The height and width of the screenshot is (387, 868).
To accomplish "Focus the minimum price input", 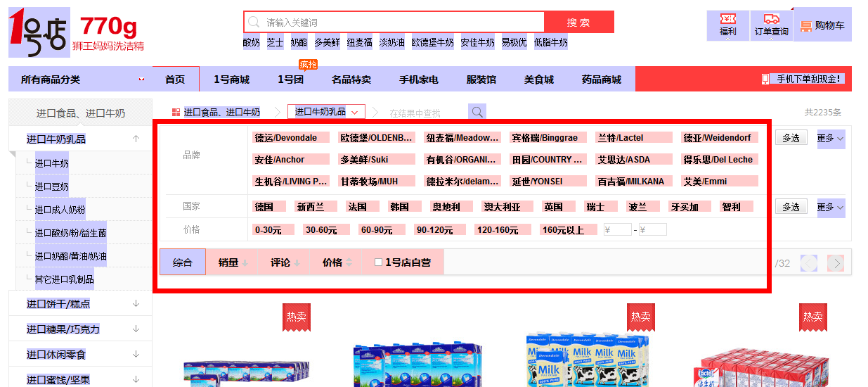I will pos(617,229).
